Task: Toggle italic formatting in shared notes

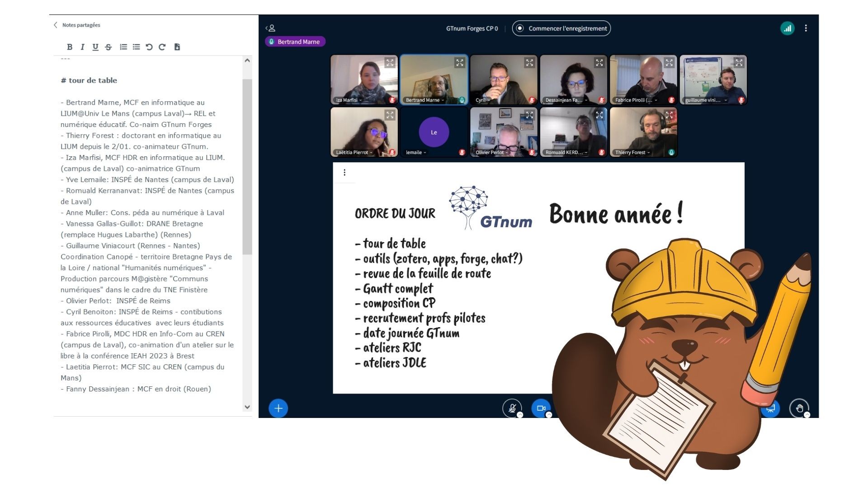Action: point(82,47)
